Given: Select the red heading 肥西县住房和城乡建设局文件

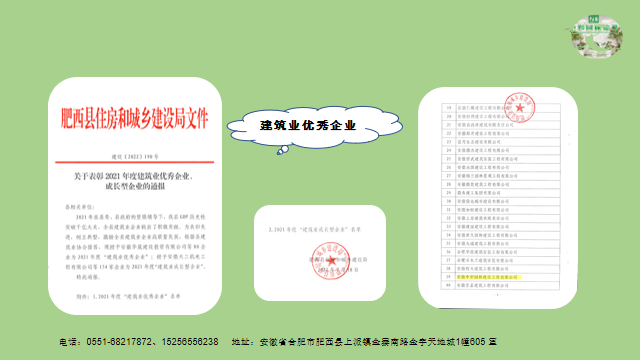Looking at the screenshot, I should point(135,118).
